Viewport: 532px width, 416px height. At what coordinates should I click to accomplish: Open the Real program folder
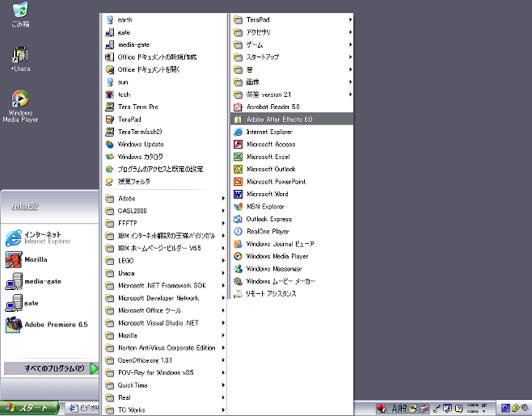pyautogui.click(x=165, y=397)
